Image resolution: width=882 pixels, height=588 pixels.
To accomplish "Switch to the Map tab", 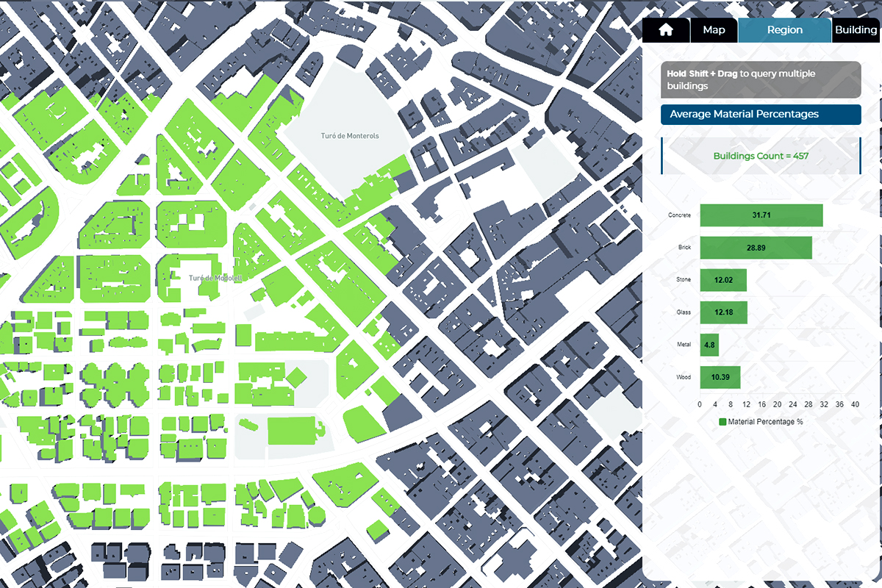I will tap(714, 30).
